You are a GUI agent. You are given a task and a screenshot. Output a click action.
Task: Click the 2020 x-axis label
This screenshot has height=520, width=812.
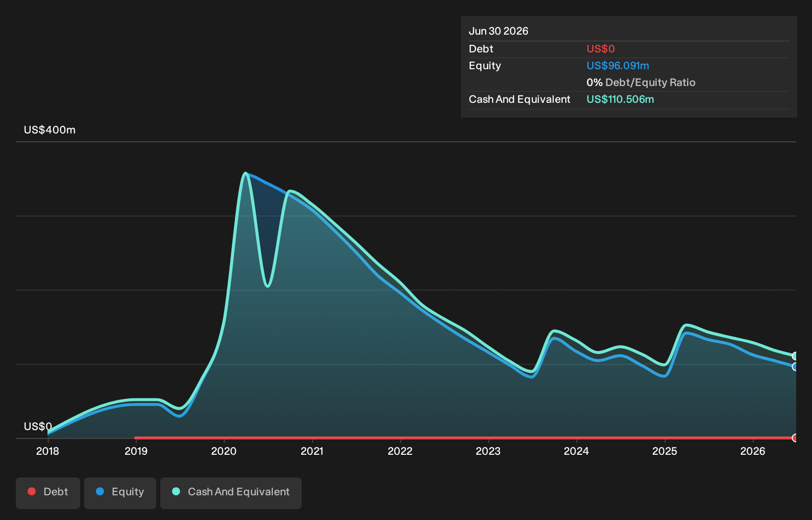click(224, 451)
